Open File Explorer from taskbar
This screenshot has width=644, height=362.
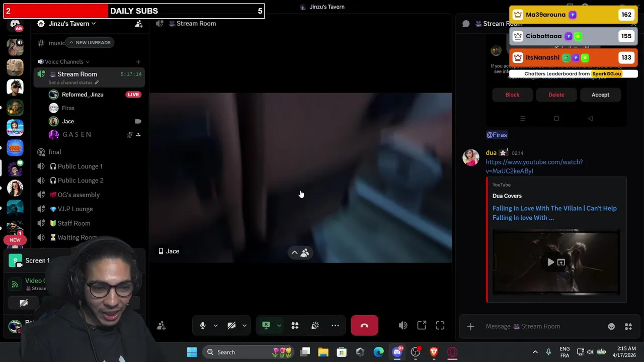coord(323,352)
